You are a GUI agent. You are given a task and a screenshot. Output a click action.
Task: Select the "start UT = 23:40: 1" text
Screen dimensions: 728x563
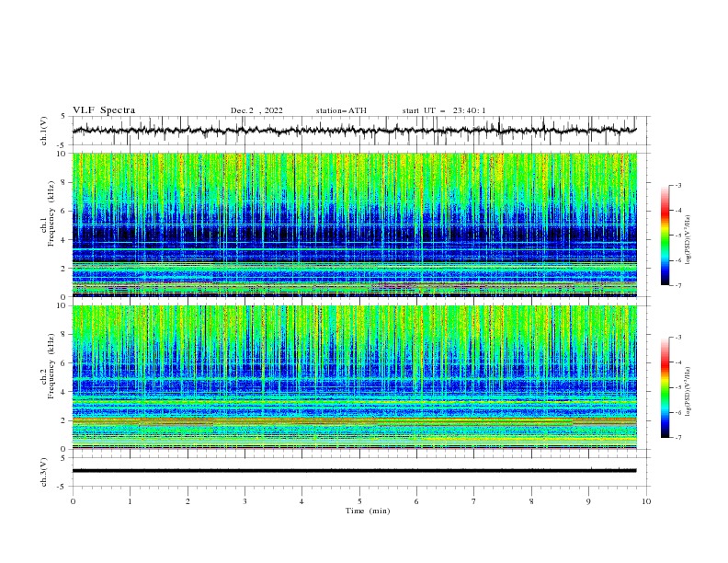(x=444, y=110)
